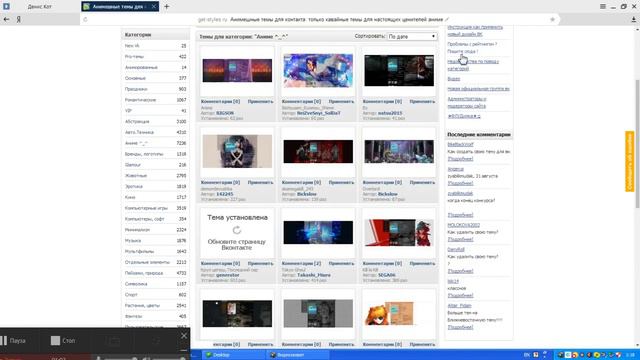Open the downloads arrow icon
Image resolution: width=640 pixels, height=360 pixels.
click(633, 19)
